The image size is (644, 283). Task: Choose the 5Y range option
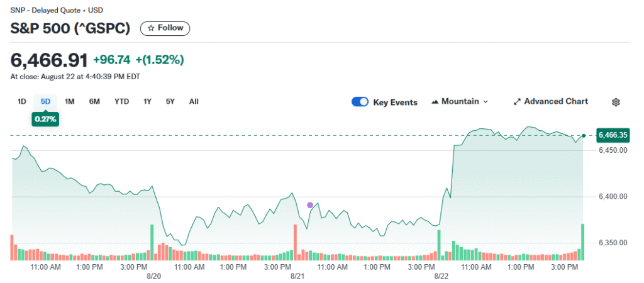click(170, 101)
